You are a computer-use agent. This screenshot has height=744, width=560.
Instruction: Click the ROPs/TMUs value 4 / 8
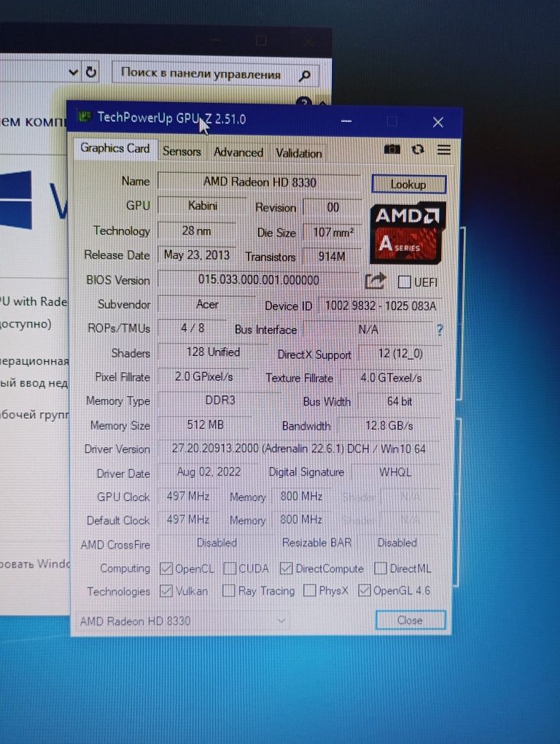192,328
